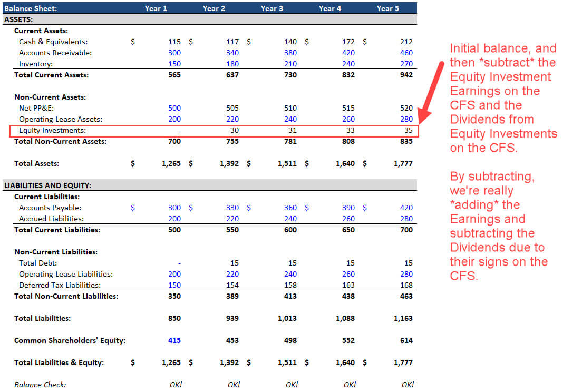Click Equity Investments Year 2 value 30
Image resolution: width=582 pixels, height=392 pixels.
[x=235, y=130]
